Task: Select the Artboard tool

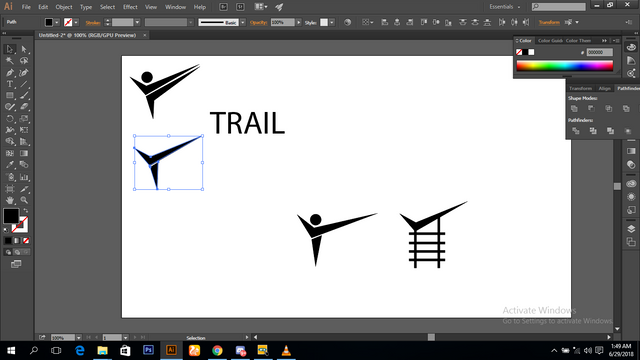Action: point(10,189)
